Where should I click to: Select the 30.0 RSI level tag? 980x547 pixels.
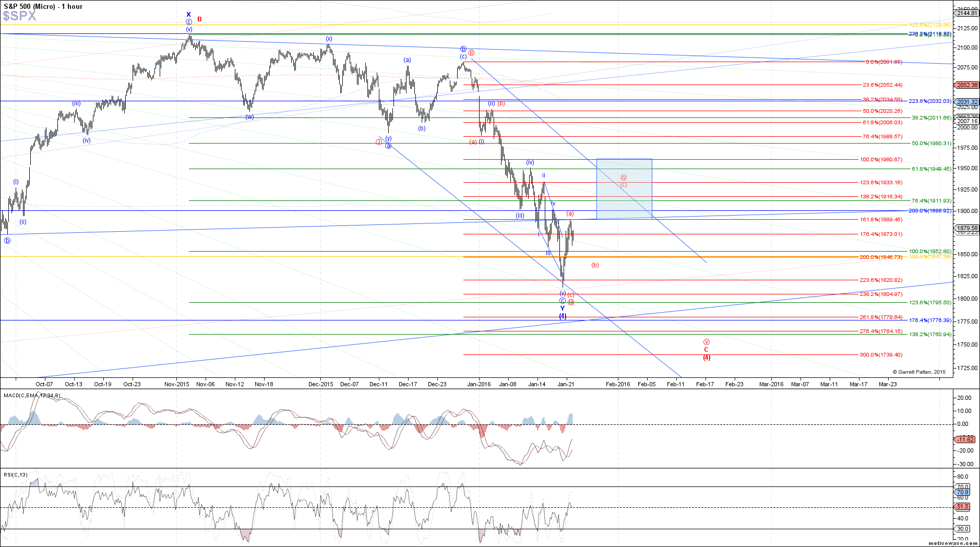click(x=963, y=529)
